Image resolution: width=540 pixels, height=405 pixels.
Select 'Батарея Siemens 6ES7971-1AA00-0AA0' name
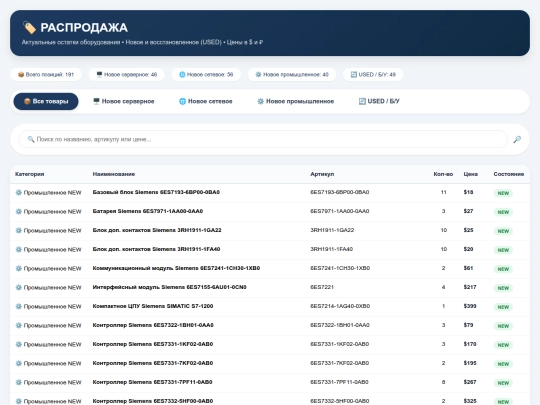tap(148, 211)
